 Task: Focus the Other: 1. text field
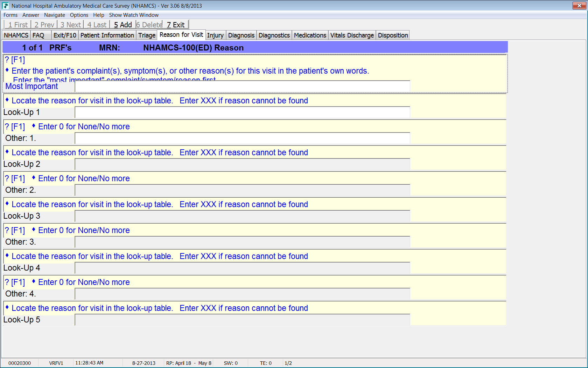(242, 138)
